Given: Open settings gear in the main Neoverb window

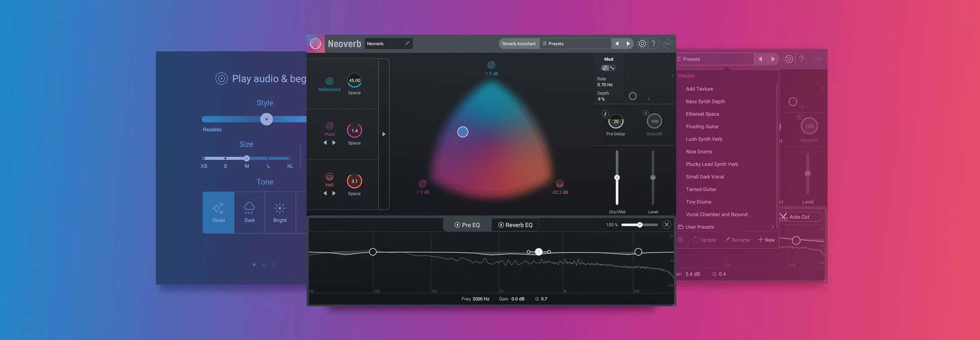Looking at the screenshot, I should (642, 44).
